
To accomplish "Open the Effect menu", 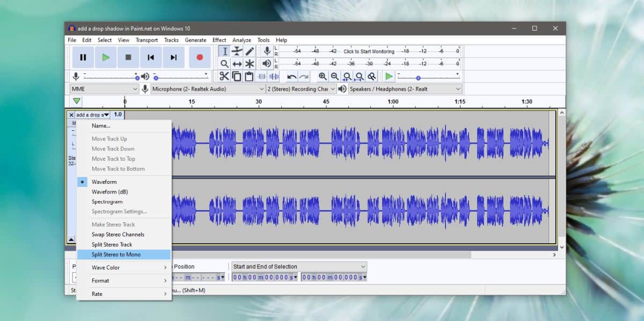I will 219,40.
